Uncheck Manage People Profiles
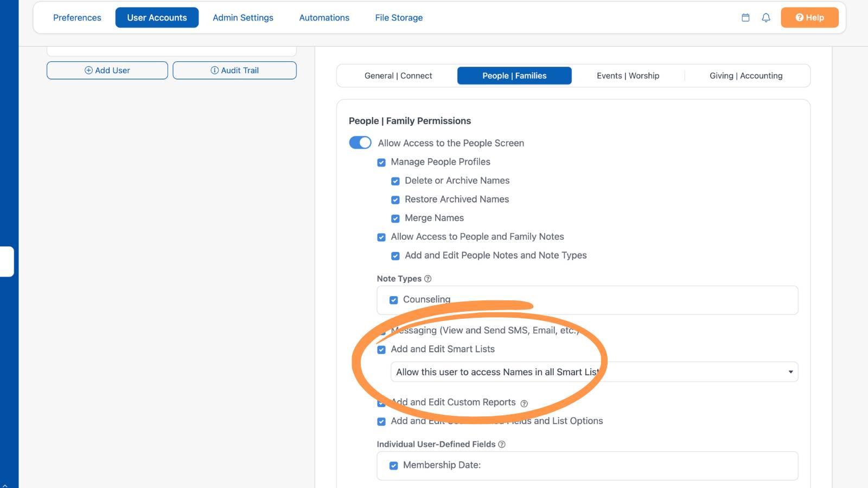 [381, 162]
